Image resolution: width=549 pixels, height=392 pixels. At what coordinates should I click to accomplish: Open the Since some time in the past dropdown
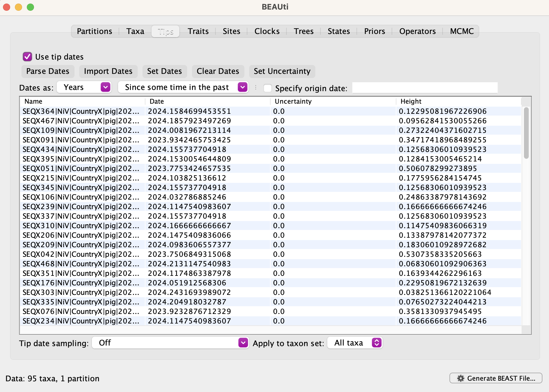(183, 87)
